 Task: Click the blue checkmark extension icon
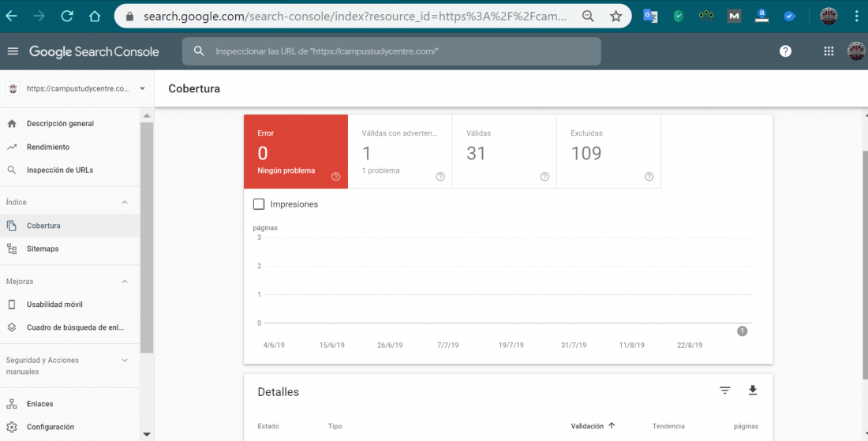click(789, 16)
